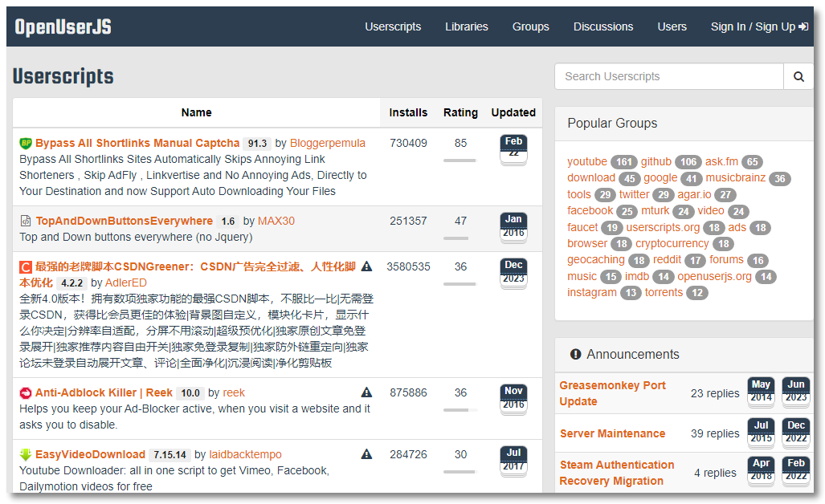Open Bypass All Shortlinks Manual Captcha script
The image size is (825, 504).
click(x=137, y=143)
